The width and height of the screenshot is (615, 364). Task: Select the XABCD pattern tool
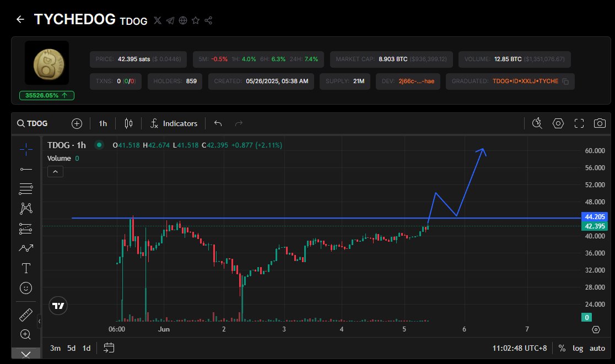tap(25, 208)
